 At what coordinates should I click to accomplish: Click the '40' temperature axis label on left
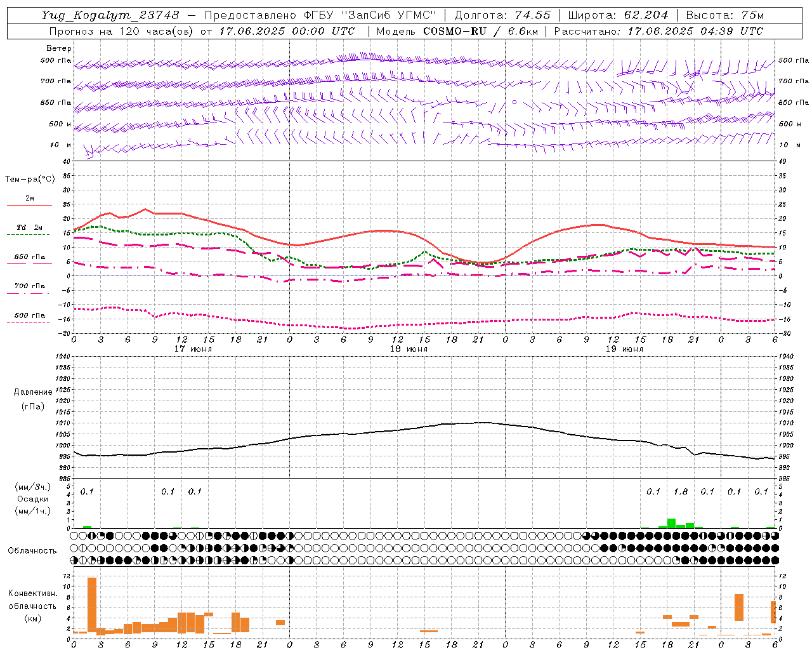coord(67,161)
